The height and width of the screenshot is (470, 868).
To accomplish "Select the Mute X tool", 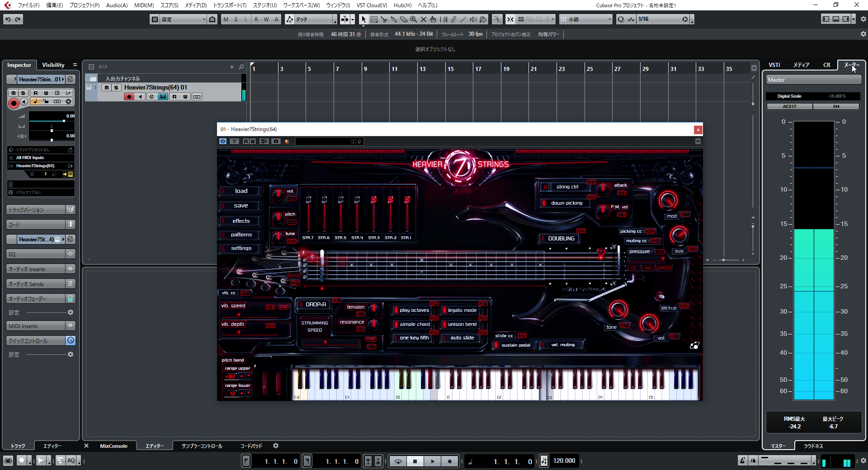I will click(424, 19).
